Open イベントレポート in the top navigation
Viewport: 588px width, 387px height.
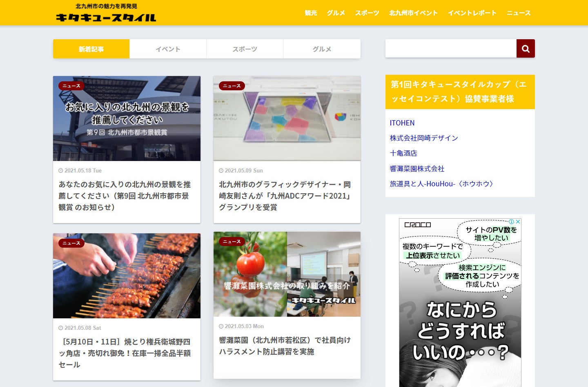tap(472, 13)
